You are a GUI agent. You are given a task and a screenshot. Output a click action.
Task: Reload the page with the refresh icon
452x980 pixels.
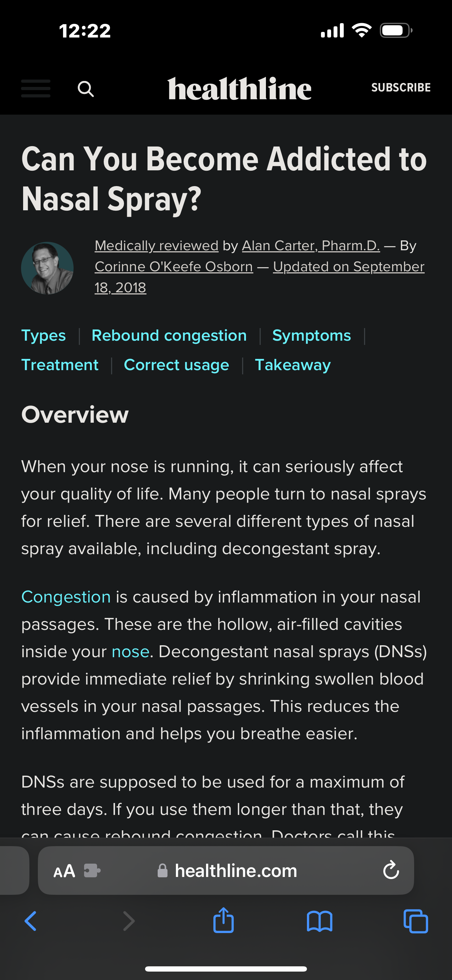(x=391, y=870)
